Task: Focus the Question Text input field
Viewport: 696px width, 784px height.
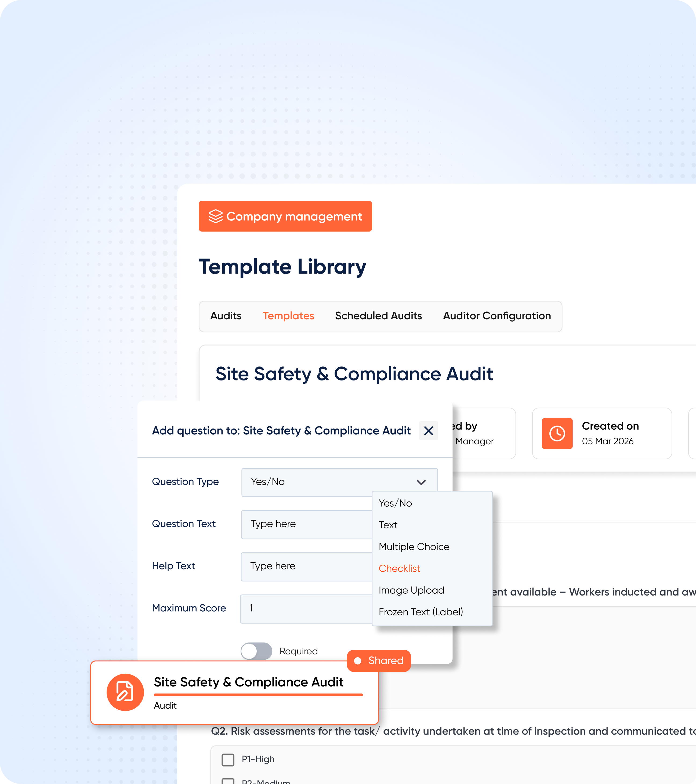Action: 307,524
